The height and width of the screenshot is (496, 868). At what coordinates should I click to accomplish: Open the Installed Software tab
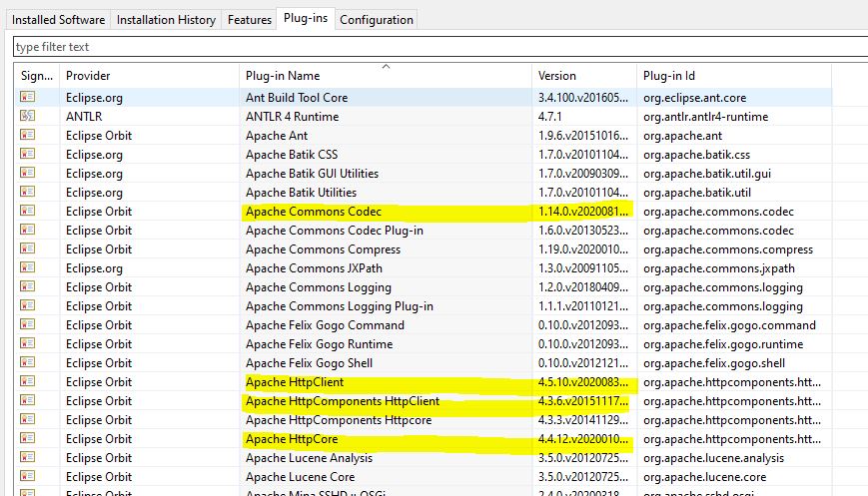coord(58,20)
